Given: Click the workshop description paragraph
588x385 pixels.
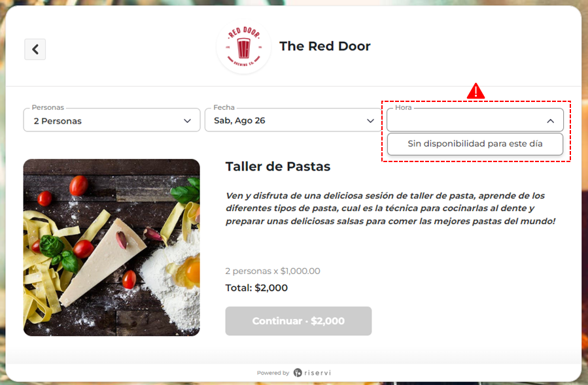Looking at the screenshot, I should [x=390, y=209].
